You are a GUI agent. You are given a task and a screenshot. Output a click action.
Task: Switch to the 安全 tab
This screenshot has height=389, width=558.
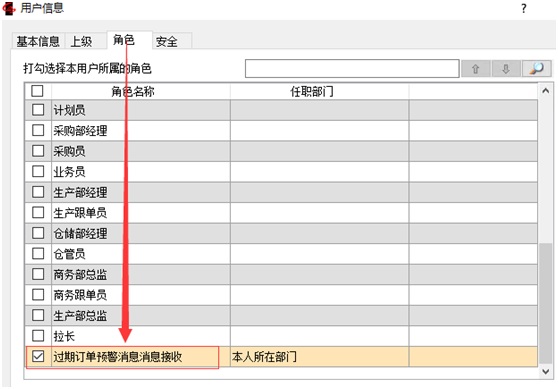coord(167,41)
